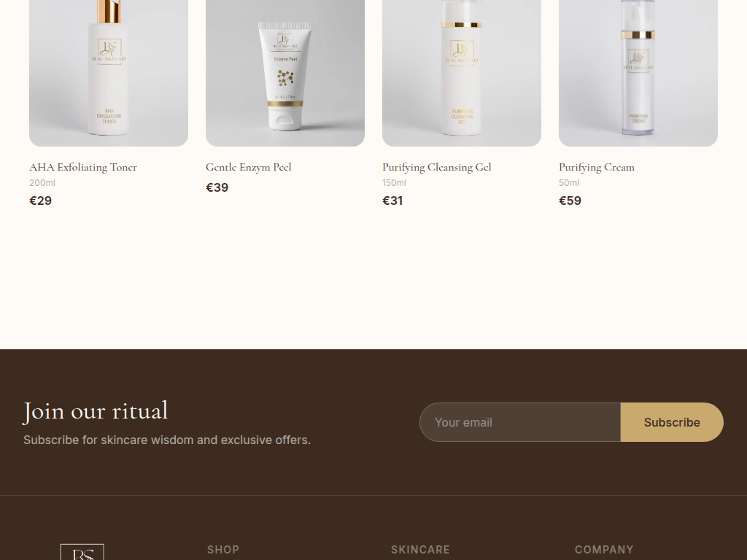This screenshot has height=560, width=747.
Task: Click the RS logo in footer
Action: coord(82,553)
